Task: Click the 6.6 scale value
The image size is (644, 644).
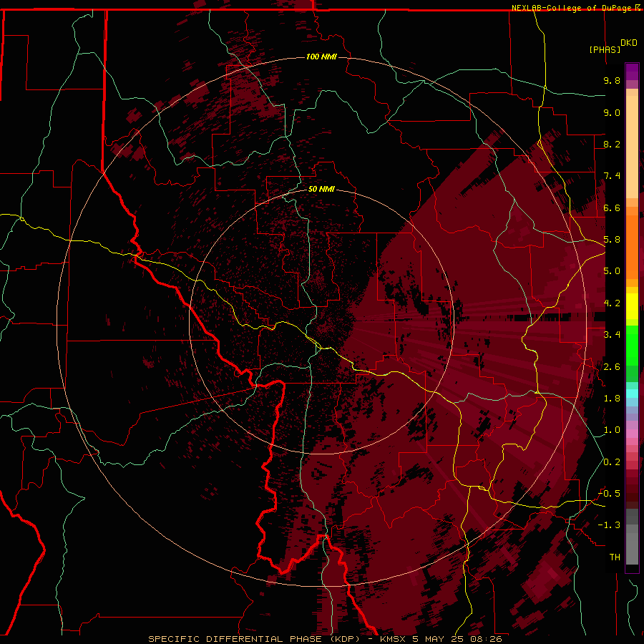Action: coord(612,208)
